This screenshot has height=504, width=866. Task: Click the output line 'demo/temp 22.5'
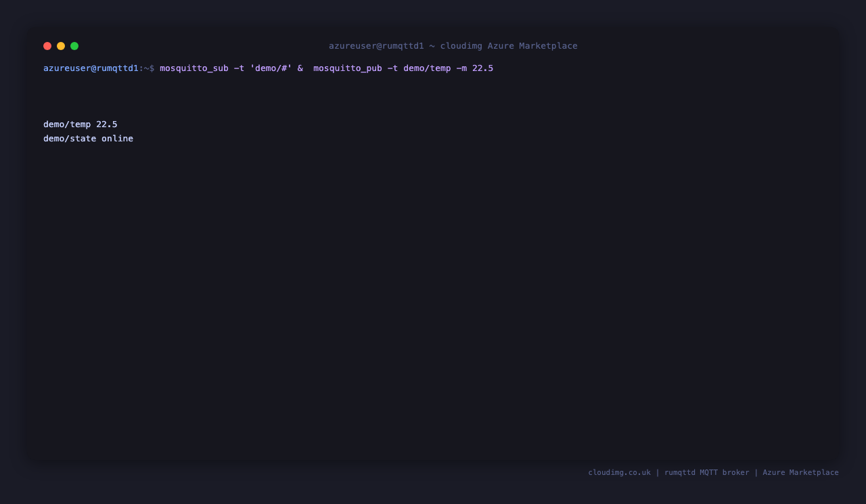click(81, 124)
